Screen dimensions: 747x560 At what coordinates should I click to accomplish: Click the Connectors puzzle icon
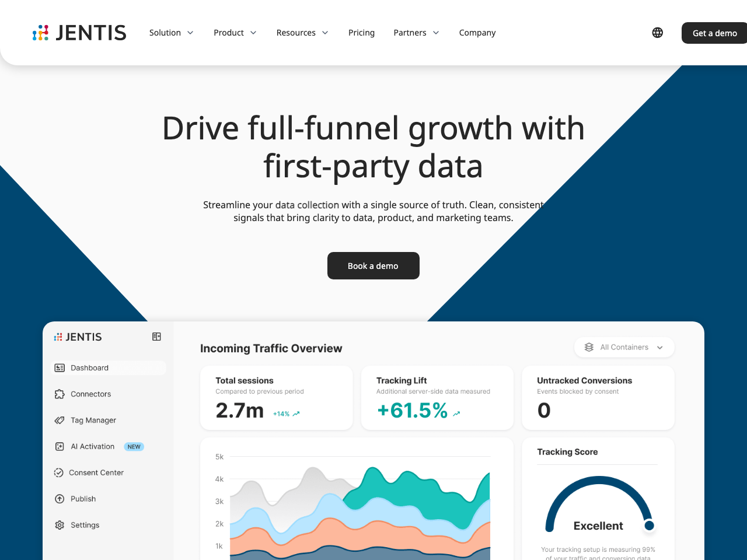tap(60, 394)
